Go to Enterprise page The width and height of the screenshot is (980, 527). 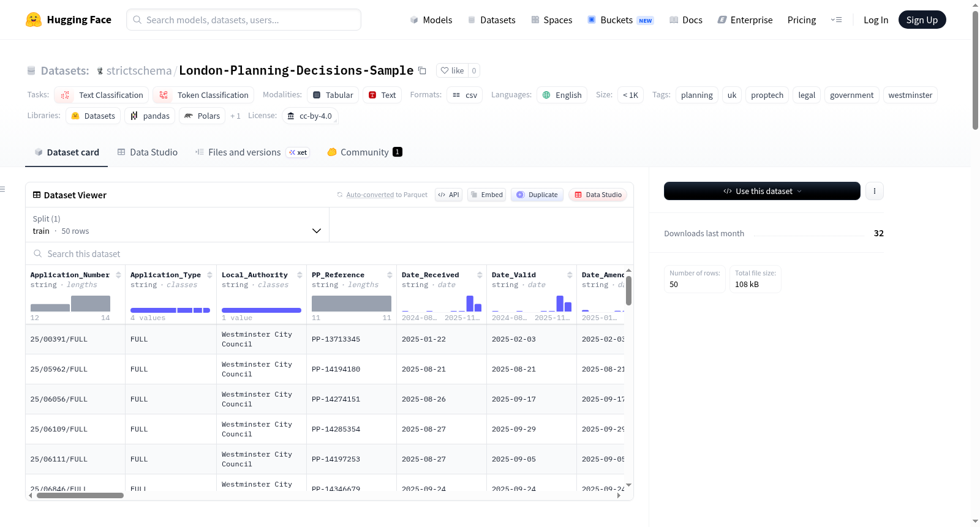(x=745, y=20)
